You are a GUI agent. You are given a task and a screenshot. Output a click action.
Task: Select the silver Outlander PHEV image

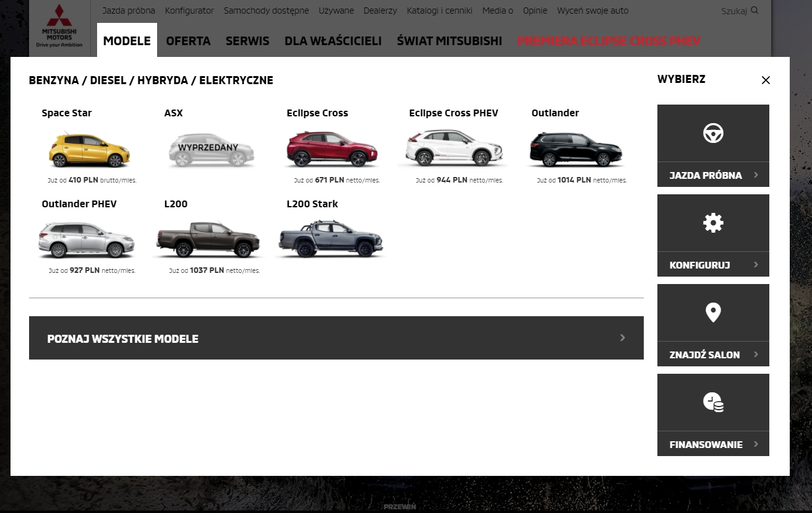tap(86, 239)
